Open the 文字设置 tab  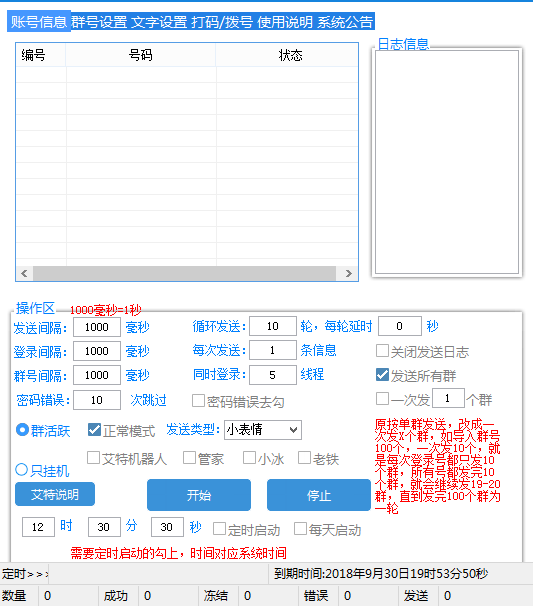click(x=159, y=22)
